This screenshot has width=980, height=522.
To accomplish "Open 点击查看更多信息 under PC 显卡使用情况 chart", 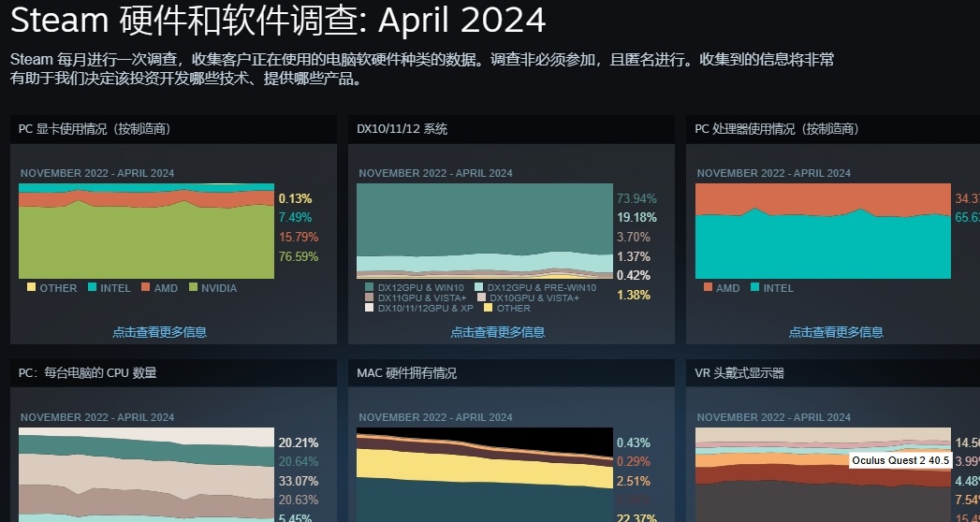I will coord(159,331).
